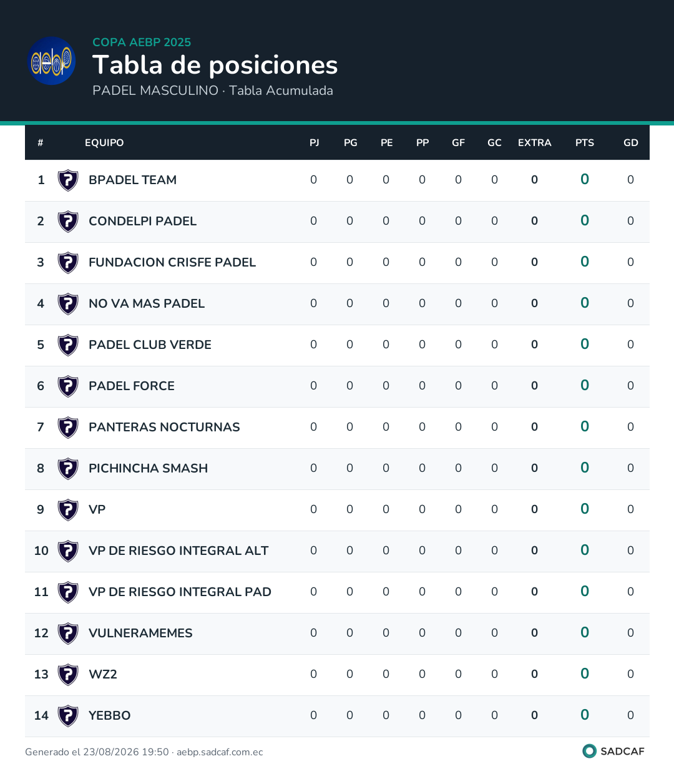Click the SADCAF logo icon in the footer
The width and height of the screenshot is (674, 784).
pyautogui.click(x=589, y=751)
